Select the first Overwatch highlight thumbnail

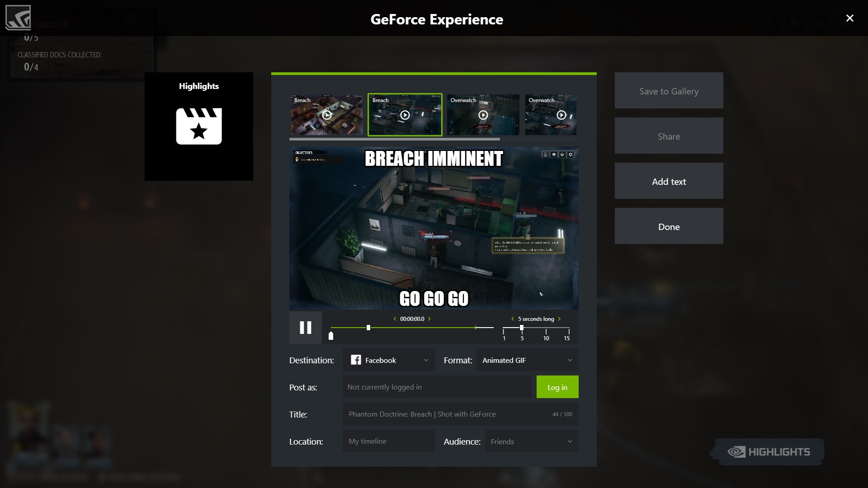tap(483, 115)
